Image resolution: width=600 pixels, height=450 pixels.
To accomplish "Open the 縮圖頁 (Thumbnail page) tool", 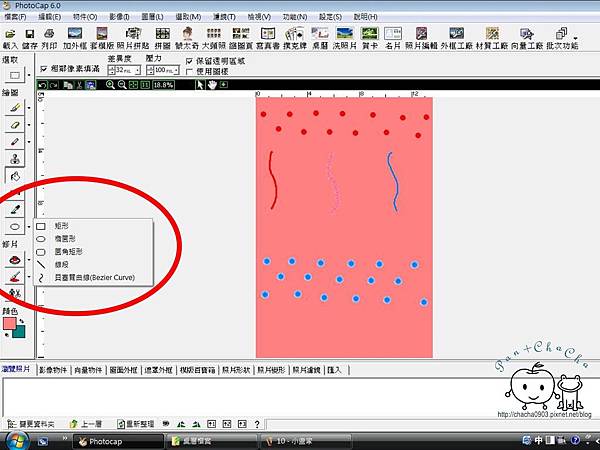I will coord(241,38).
